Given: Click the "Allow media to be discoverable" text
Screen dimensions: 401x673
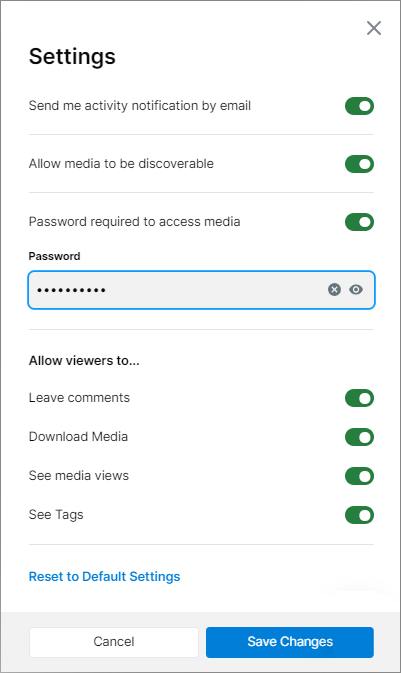Looking at the screenshot, I should pos(121,164).
